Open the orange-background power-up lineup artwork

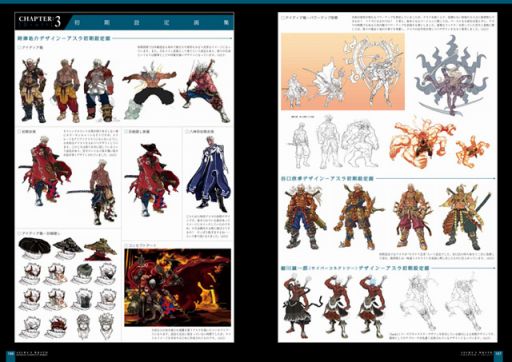(x=343, y=71)
